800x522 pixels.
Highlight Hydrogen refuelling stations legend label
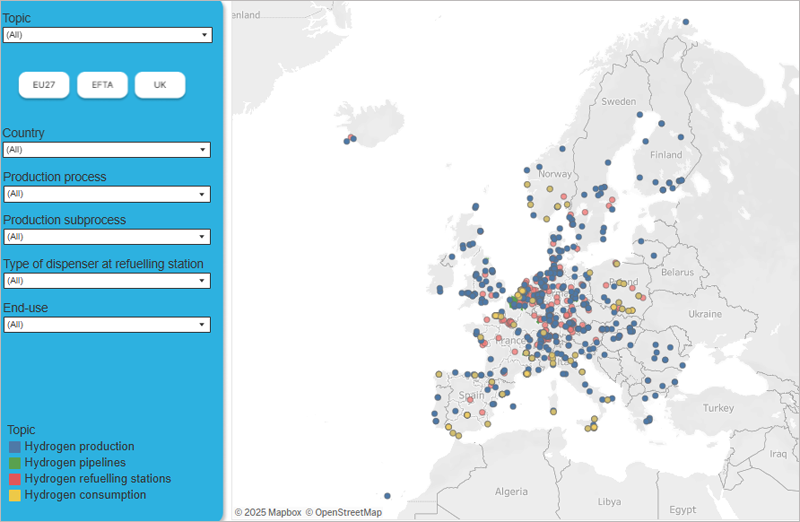tap(97, 479)
